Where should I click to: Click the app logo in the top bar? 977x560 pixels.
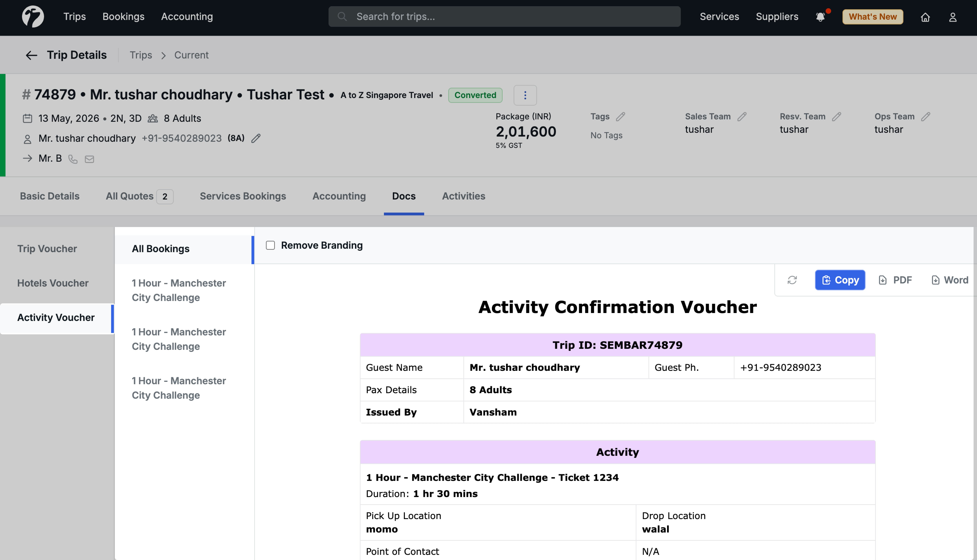(33, 17)
